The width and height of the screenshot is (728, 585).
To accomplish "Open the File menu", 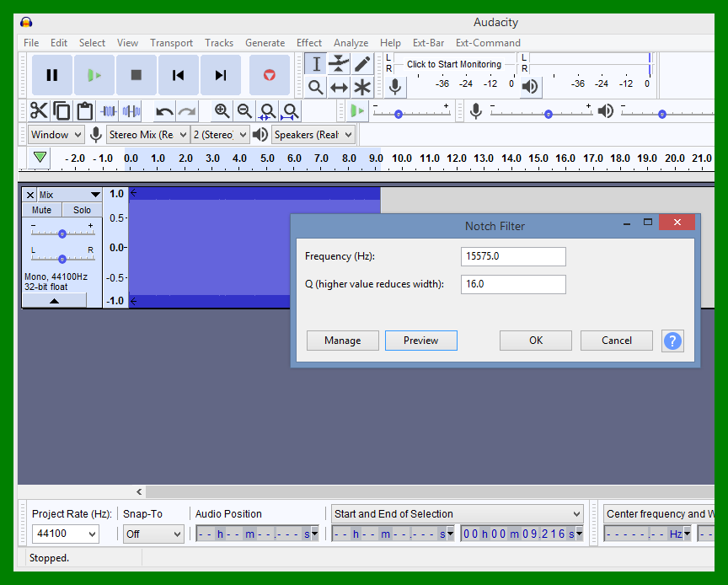I will point(31,43).
